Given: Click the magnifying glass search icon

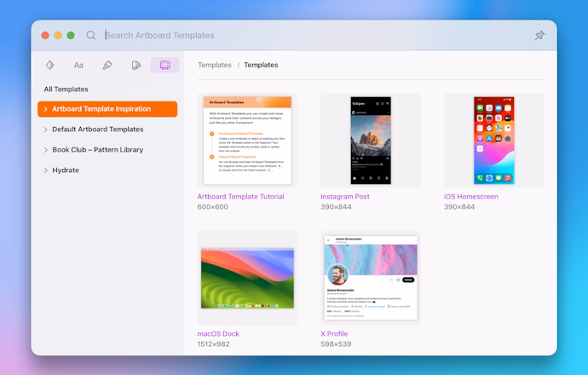Looking at the screenshot, I should tap(91, 36).
